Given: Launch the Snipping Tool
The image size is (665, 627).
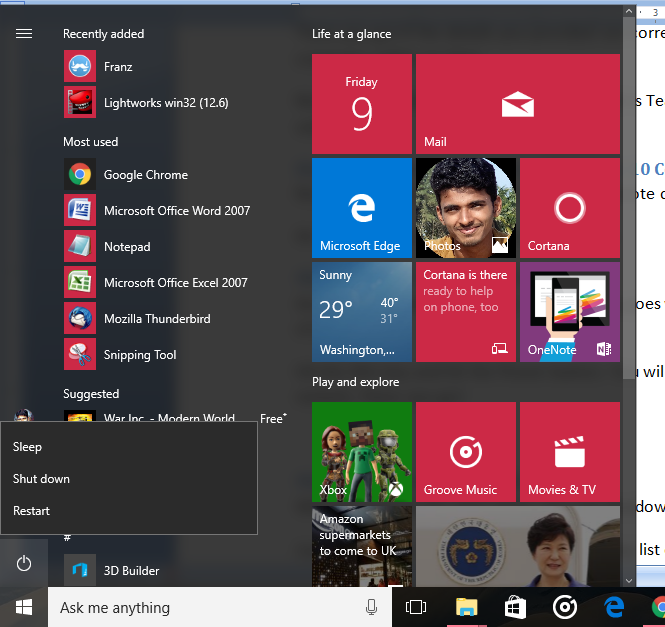Looking at the screenshot, I should pyautogui.click(x=176, y=355).
